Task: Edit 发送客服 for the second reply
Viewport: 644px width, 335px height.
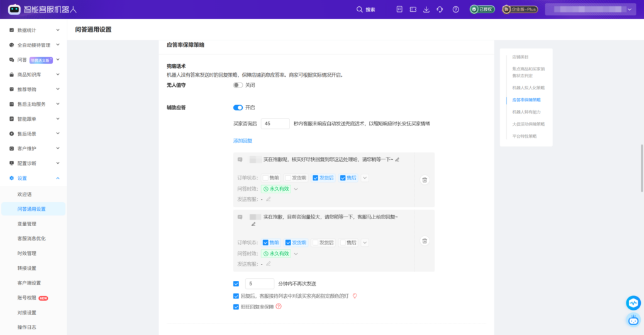Action: click(268, 264)
